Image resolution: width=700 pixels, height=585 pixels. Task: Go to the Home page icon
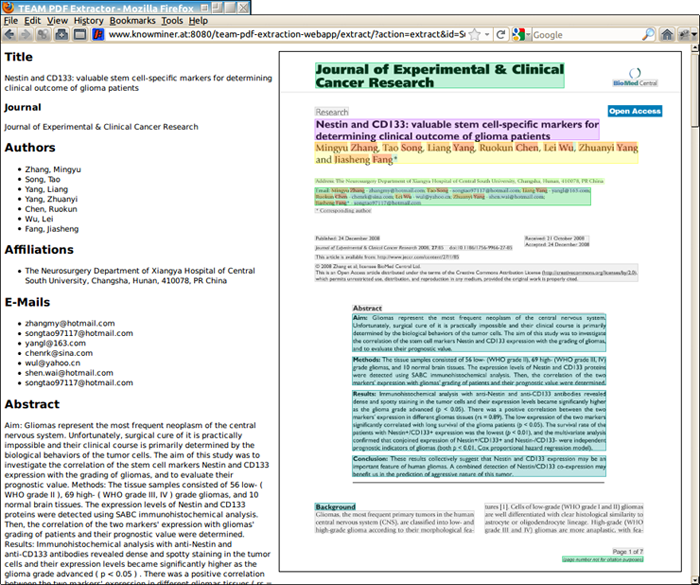[x=667, y=34]
